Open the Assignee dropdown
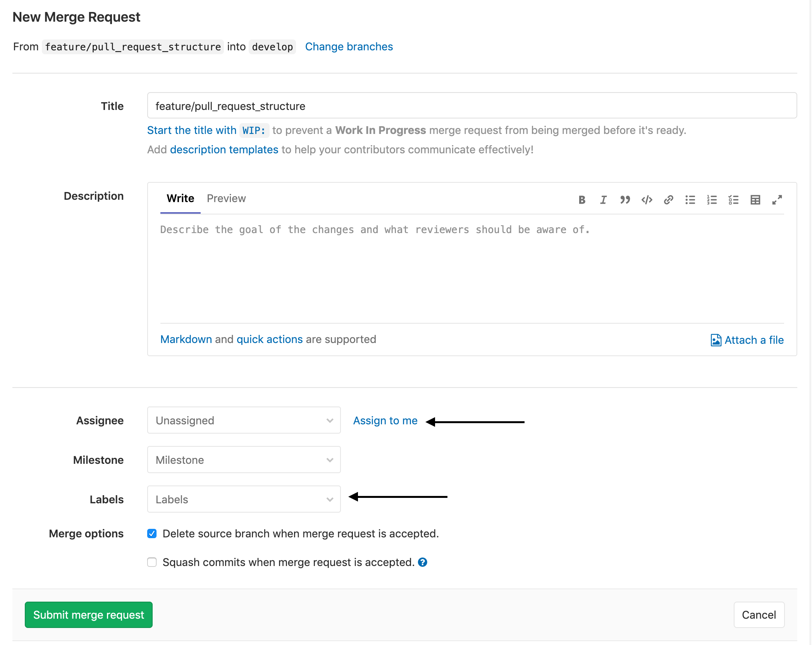This screenshot has width=812, height=645. point(243,420)
